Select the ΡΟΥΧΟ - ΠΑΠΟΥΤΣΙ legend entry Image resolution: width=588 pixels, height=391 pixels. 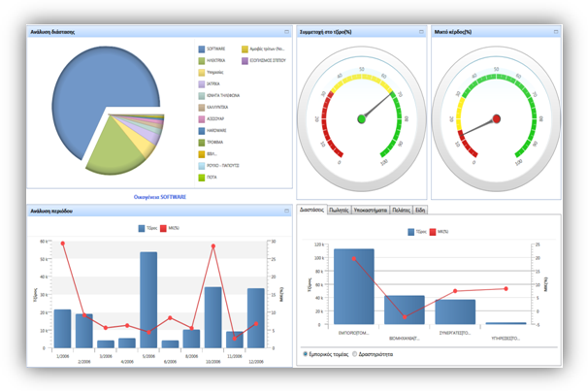click(218, 165)
